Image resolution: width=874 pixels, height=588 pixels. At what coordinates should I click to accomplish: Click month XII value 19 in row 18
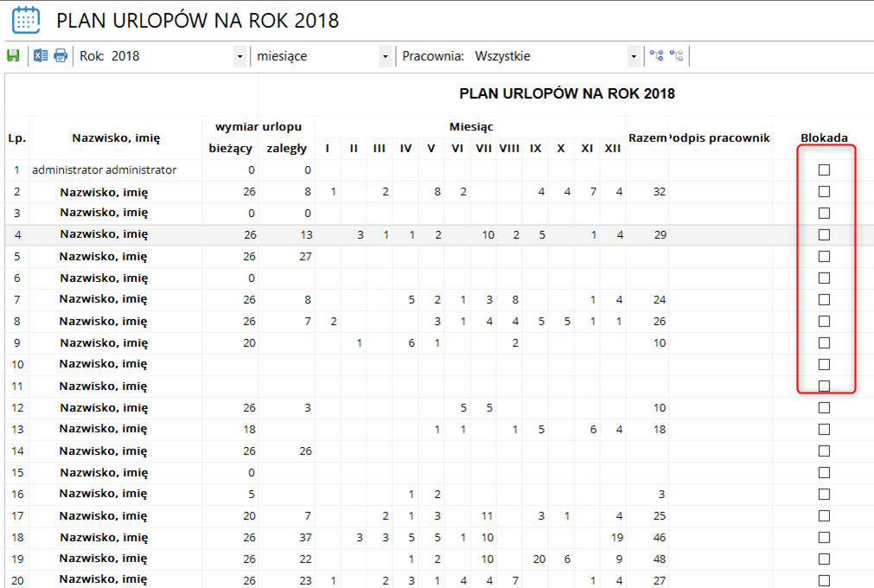point(616,537)
